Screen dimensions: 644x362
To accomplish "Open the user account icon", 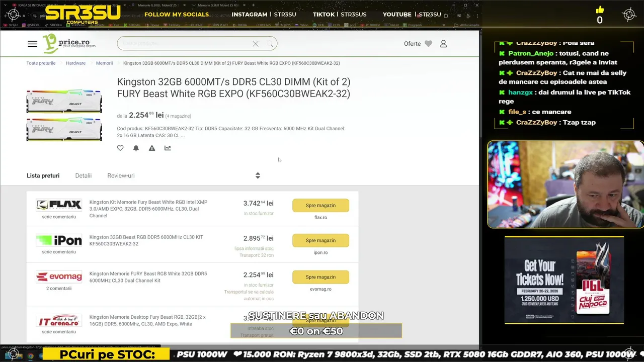I will point(443,44).
